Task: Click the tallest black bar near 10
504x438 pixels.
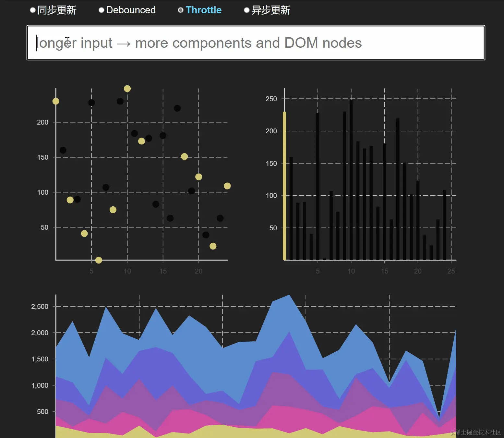Action: pyautogui.click(x=351, y=180)
